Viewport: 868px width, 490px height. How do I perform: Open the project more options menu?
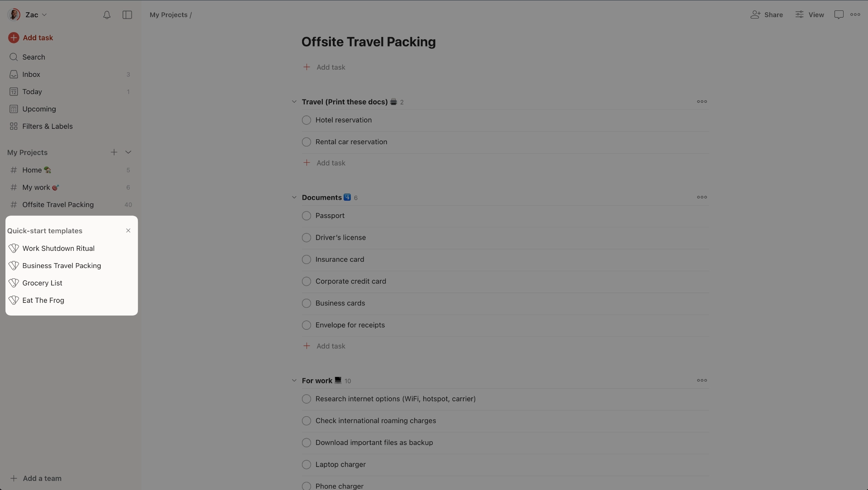click(855, 15)
